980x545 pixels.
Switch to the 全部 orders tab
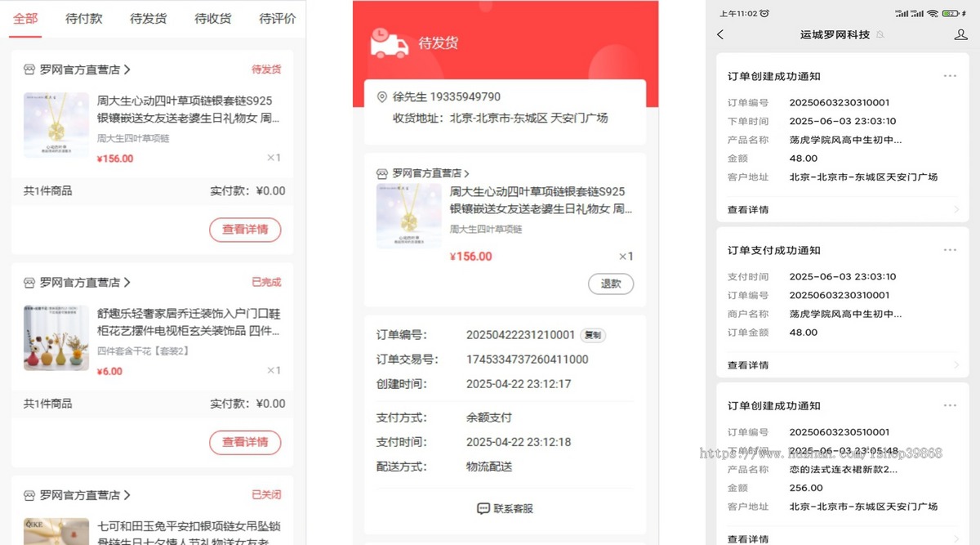[25, 18]
